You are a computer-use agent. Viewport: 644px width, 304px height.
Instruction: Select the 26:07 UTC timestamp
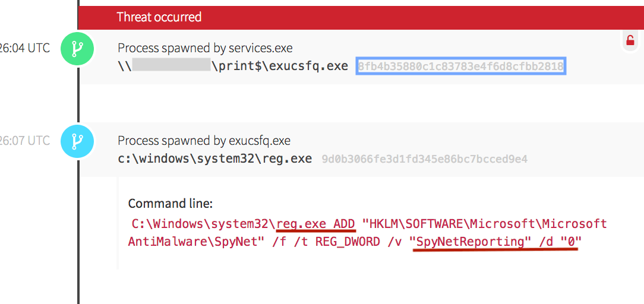point(25,141)
